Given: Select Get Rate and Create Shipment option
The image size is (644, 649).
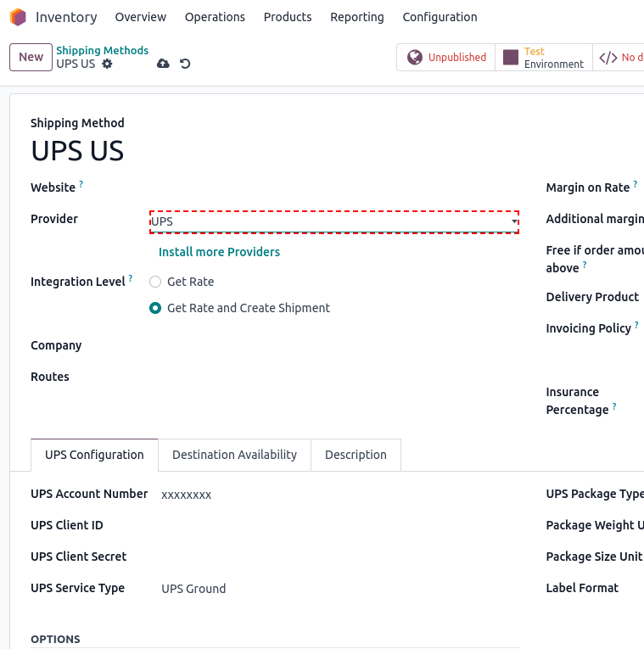Looking at the screenshot, I should [x=155, y=308].
